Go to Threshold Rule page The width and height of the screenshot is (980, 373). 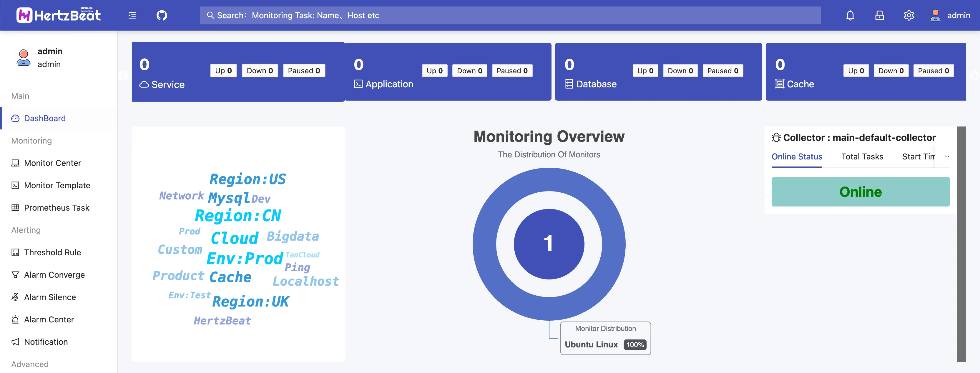coord(52,252)
